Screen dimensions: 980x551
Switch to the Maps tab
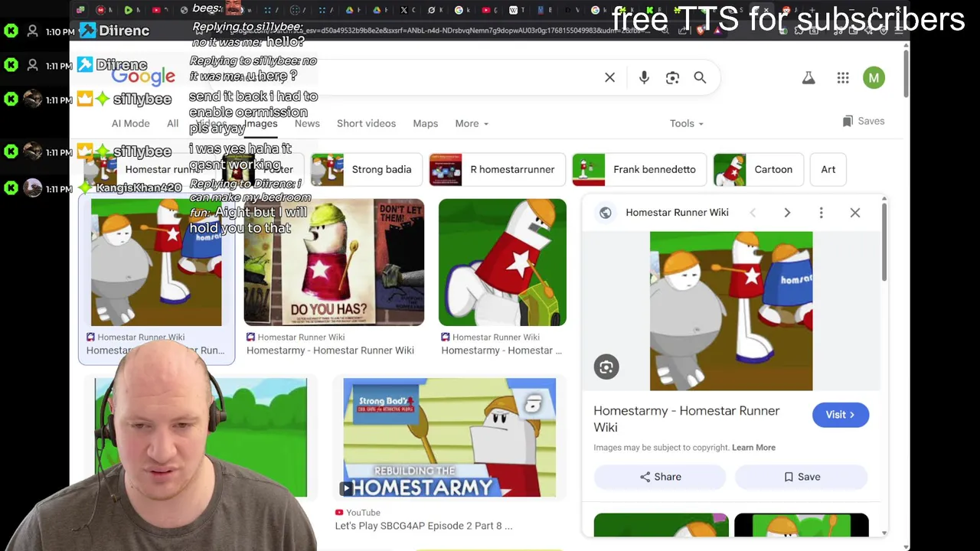coord(426,123)
